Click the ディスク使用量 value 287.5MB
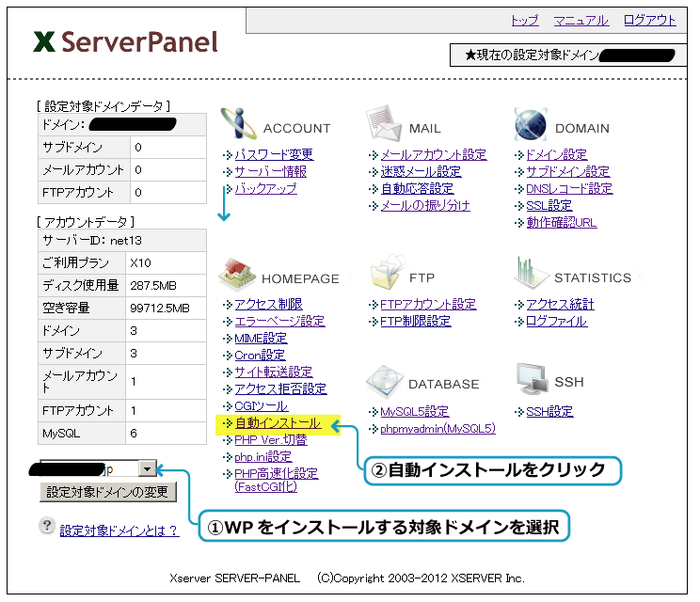 click(153, 286)
